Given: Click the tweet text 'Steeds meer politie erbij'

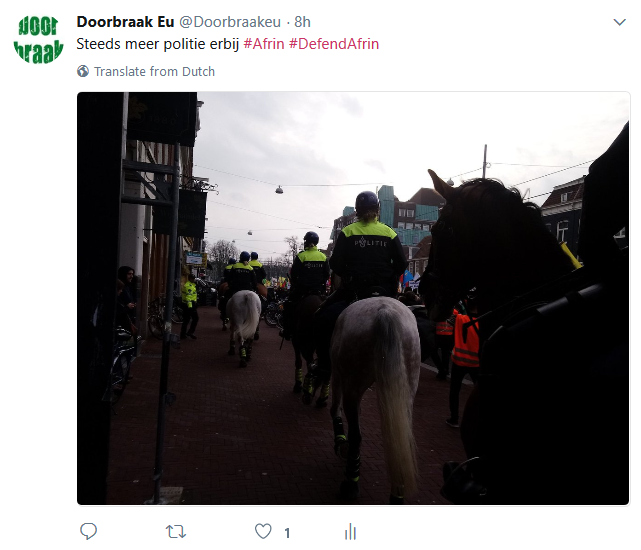Looking at the screenshot, I should click(x=158, y=44).
